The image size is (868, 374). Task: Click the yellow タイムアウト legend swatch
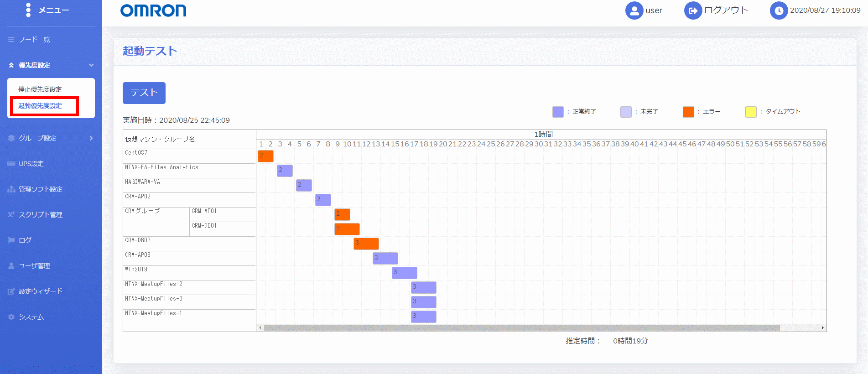click(x=751, y=112)
